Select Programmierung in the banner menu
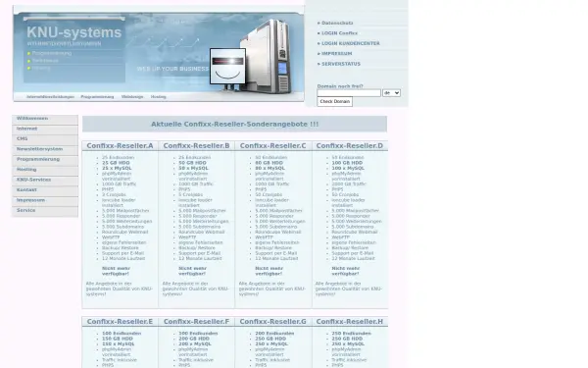The height and width of the screenshot is (368, 588). coord(97,97)
